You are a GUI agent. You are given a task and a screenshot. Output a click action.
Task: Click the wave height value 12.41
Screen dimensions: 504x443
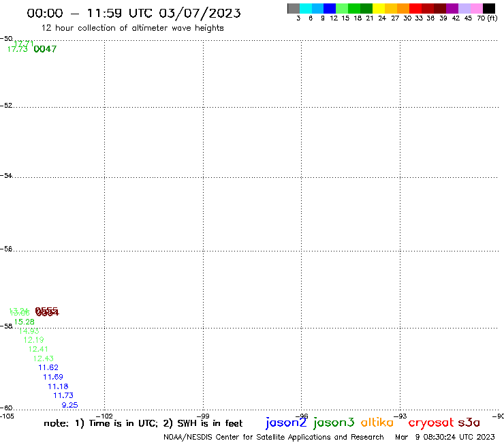[38, 350]
